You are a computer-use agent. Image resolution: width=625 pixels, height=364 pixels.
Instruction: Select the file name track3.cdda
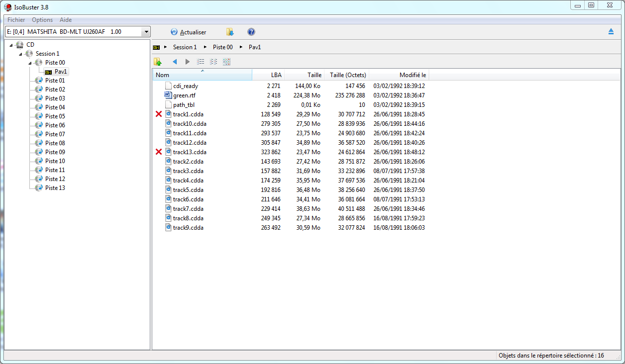pos(188,171)
